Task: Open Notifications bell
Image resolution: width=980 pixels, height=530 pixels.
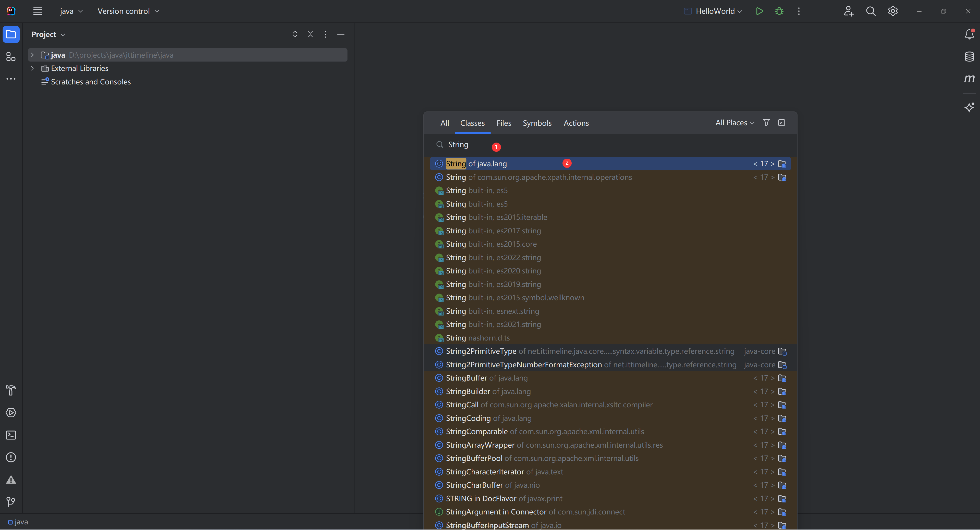Action: point(969,34)
